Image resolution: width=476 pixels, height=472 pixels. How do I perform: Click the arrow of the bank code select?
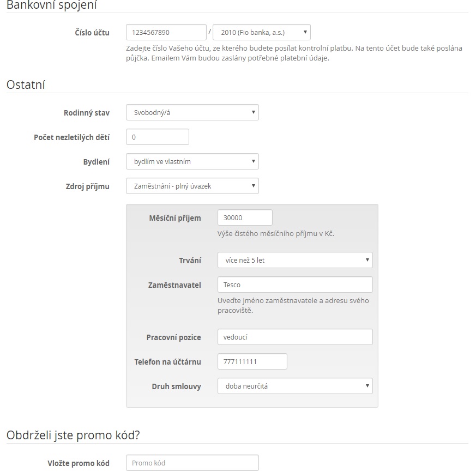pyautogui.click(x=305, y=32)
